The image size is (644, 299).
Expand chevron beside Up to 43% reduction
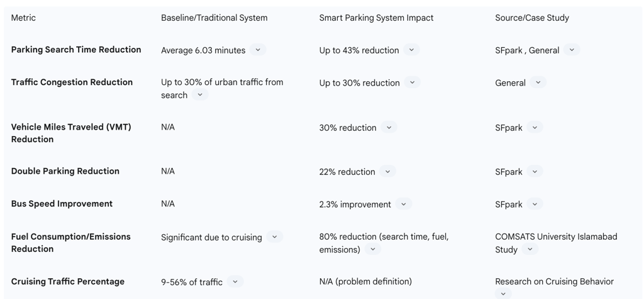(411, 50)
